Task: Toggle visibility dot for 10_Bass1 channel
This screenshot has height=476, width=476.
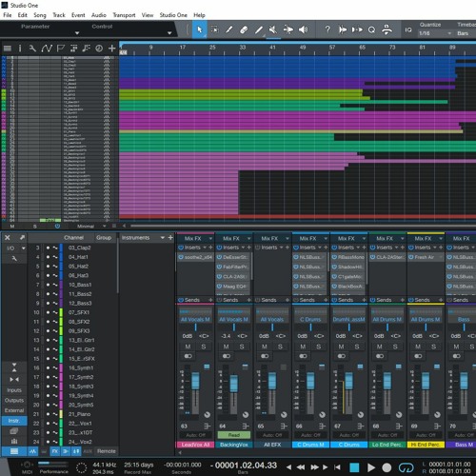Action: click(48, 285)
